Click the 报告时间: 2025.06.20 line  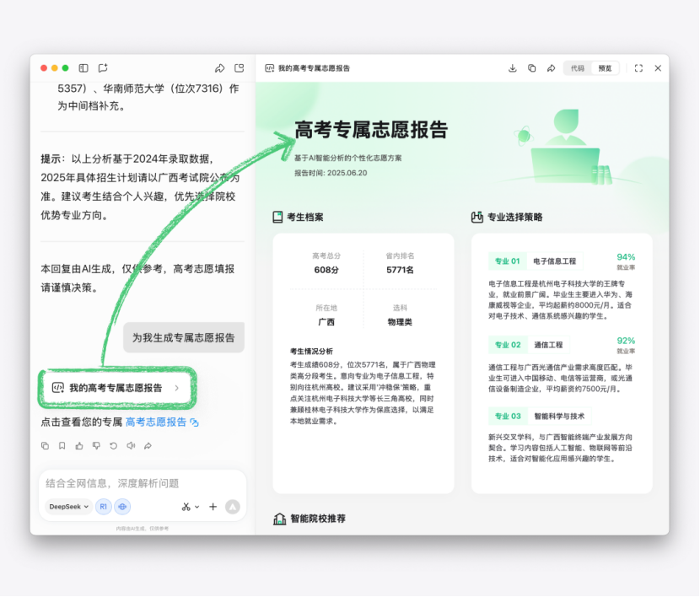331,173
